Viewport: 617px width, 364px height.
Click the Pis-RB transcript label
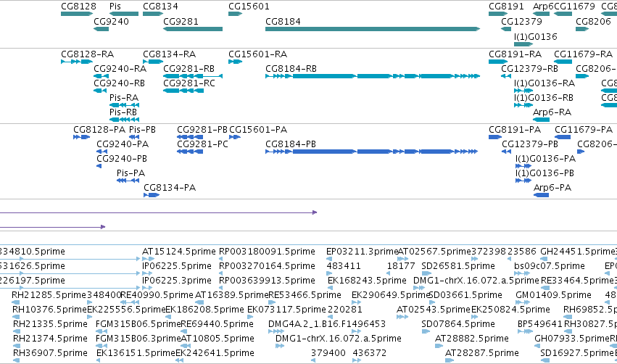click(x=123, y=112)
